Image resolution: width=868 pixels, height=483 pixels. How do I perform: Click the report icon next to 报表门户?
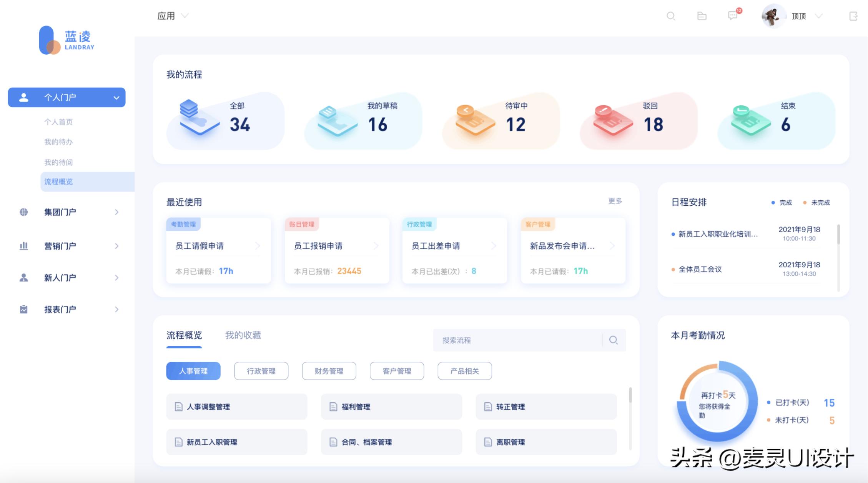(x=24, y=309)
